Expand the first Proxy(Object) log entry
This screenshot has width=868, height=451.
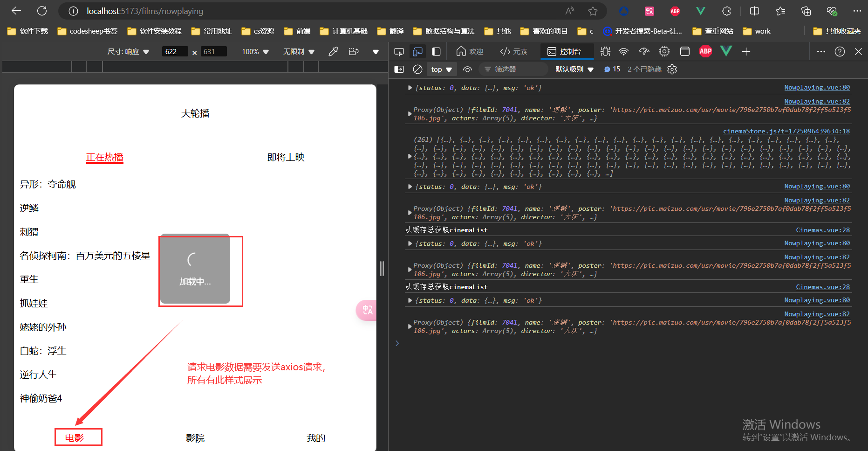coord(410,114)
